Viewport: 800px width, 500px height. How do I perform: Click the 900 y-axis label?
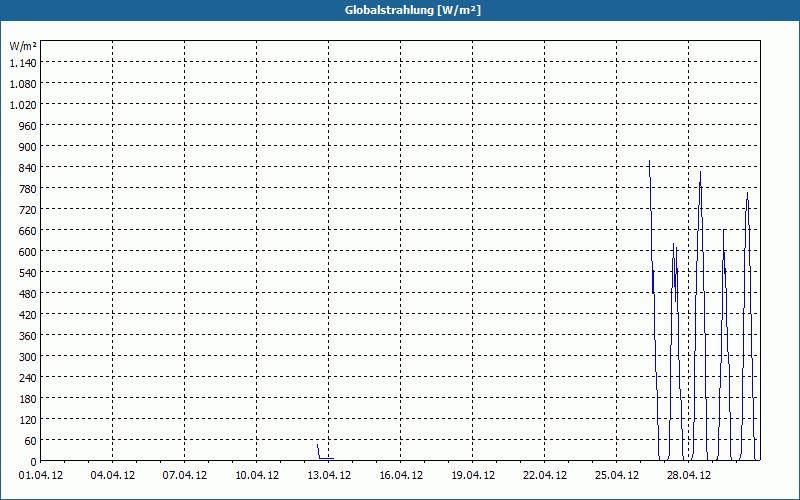click(28, 146)
